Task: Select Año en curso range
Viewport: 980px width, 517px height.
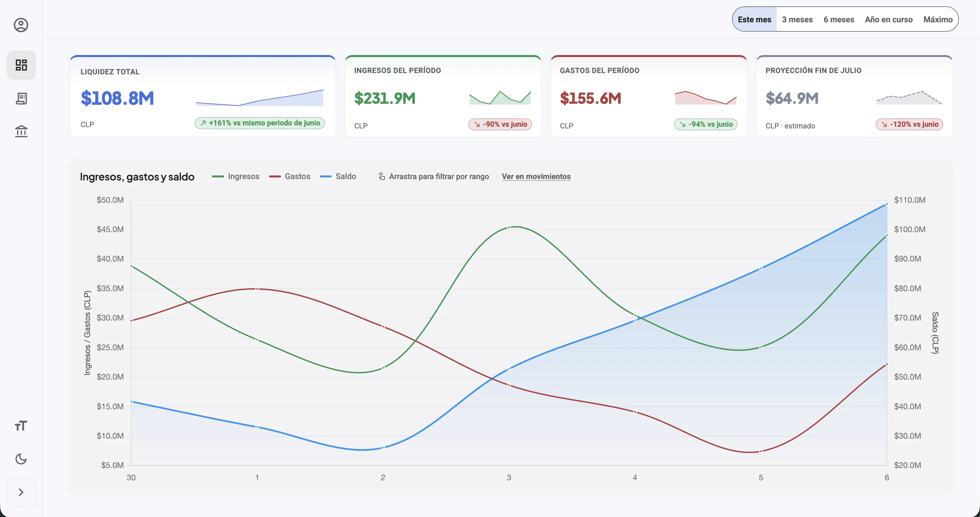Action: pyautogui.click(x=888, y=19)
